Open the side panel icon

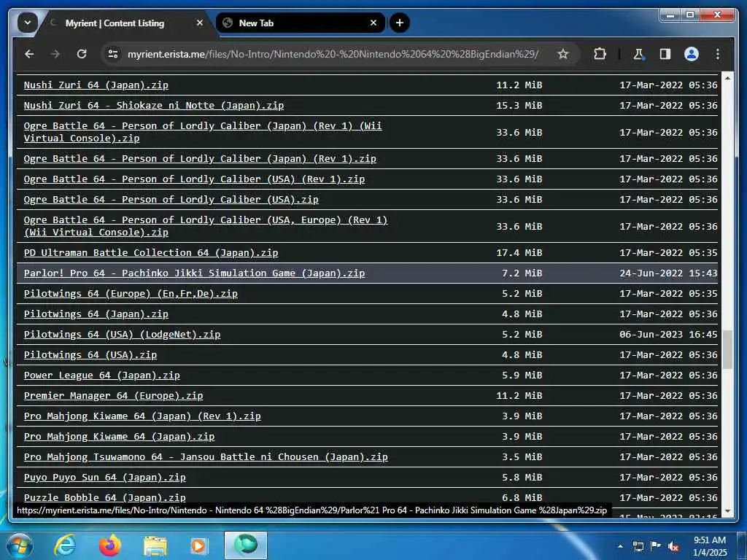(665, 54)
